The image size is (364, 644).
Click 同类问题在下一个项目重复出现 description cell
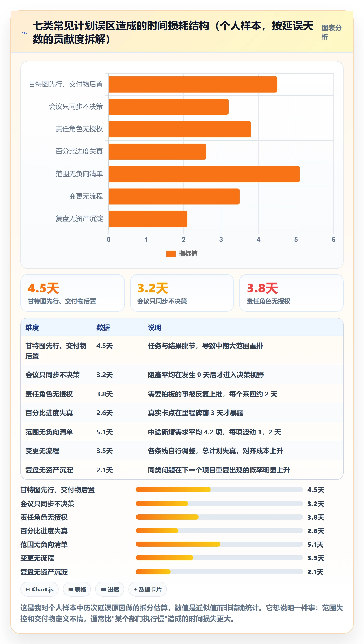coord(219,470)
